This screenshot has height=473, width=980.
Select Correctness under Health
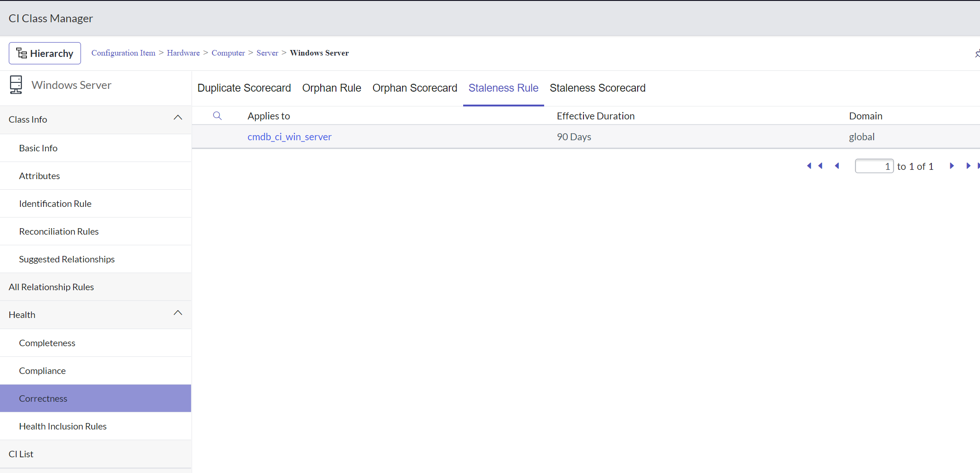click(96, 398)
